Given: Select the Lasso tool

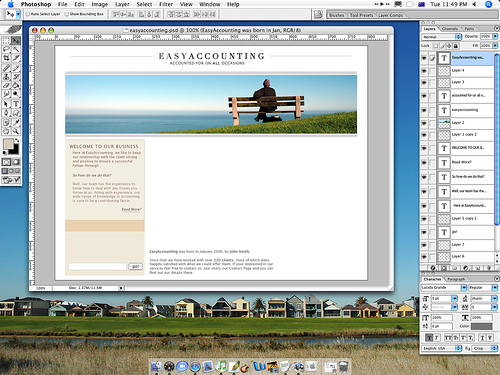Looking at the screenshot, I should (x=6, y=49).
